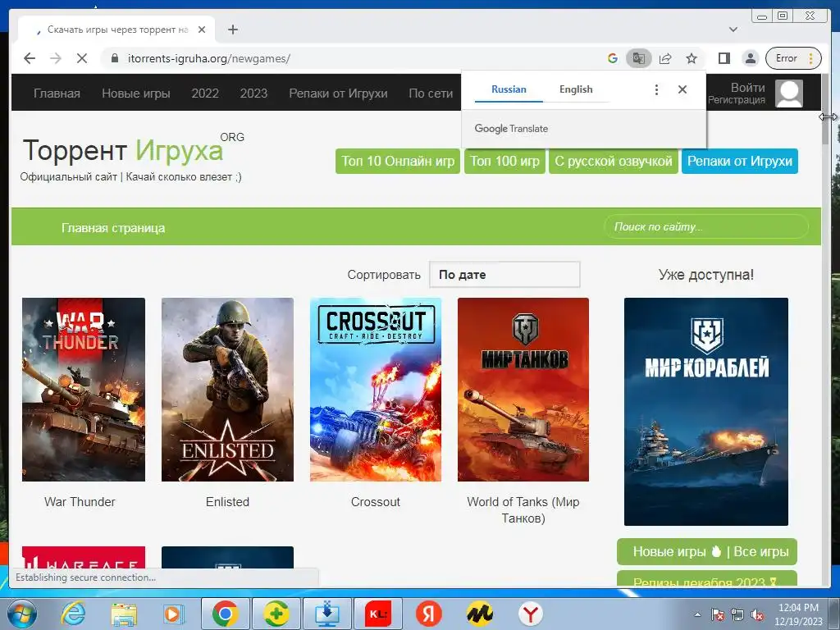The image size is (840, 630).
Task: Click Топ 100 игр button
Action: [x=504, y=162]
